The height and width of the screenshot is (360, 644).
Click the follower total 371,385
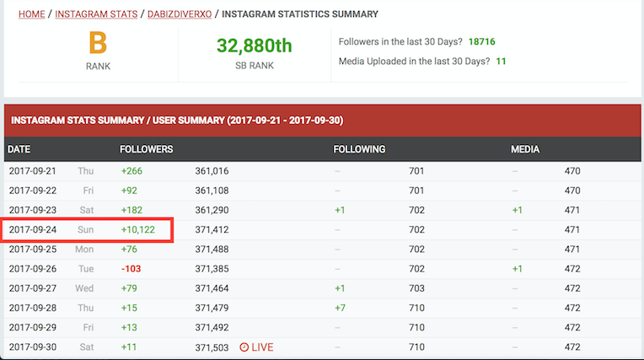[x=212, y=269]
